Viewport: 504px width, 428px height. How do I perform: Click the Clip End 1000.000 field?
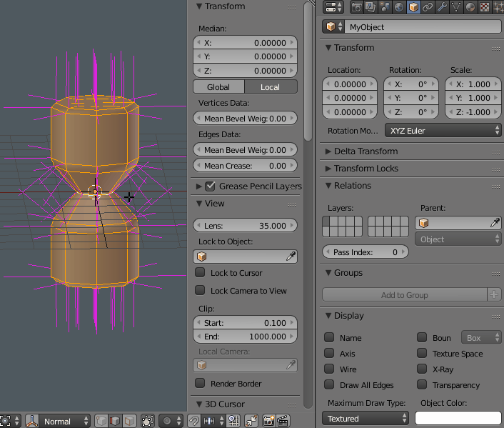(x=245, y=337)
